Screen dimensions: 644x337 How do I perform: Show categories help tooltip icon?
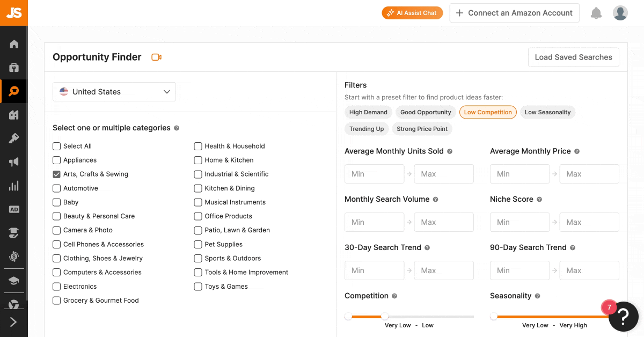click(177, 128)
